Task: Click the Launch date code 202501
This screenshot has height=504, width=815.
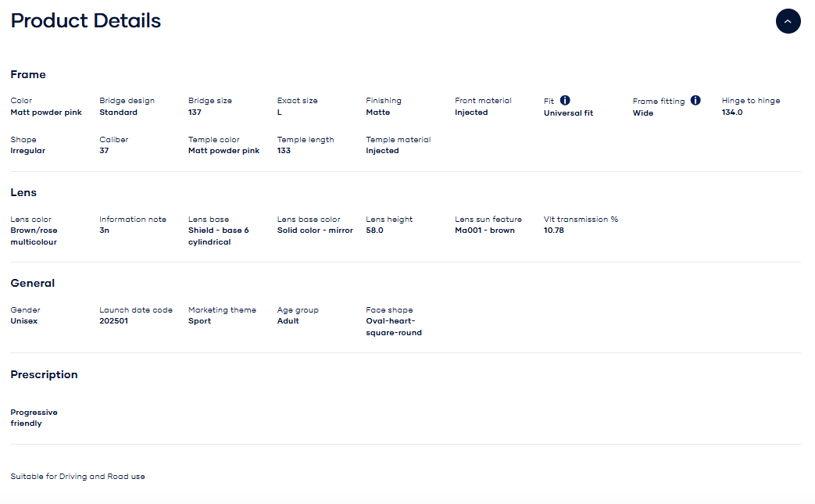Action: click(x=113, y=321)
